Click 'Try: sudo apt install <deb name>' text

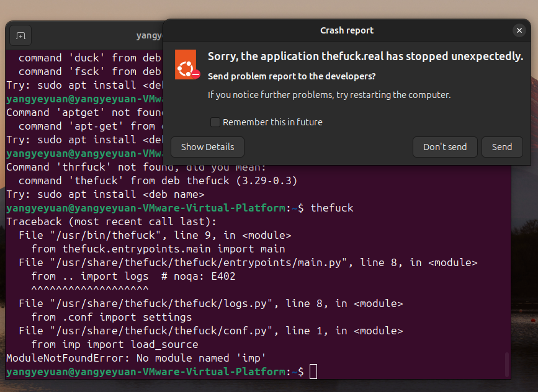[105, 195]
